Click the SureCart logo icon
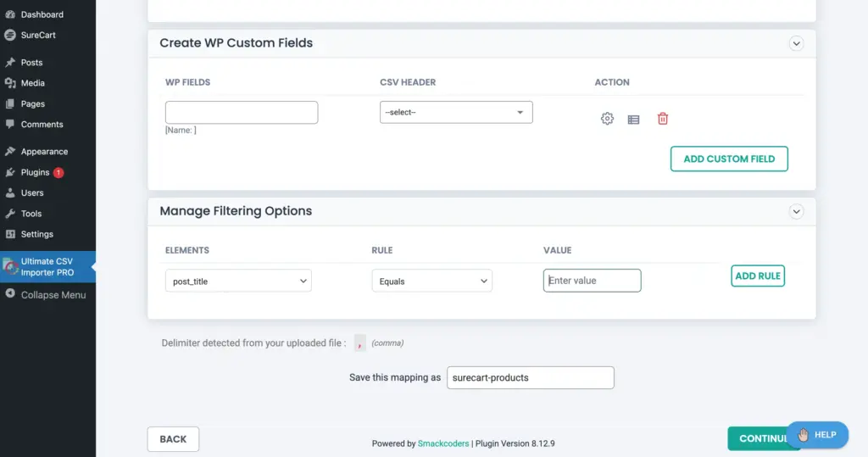The width and height of the screenshot is (868, 457). 10,35
